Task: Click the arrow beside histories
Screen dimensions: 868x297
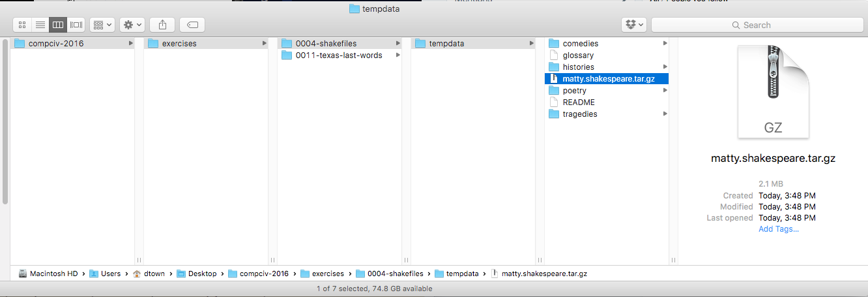Action: tap(665, 67)
